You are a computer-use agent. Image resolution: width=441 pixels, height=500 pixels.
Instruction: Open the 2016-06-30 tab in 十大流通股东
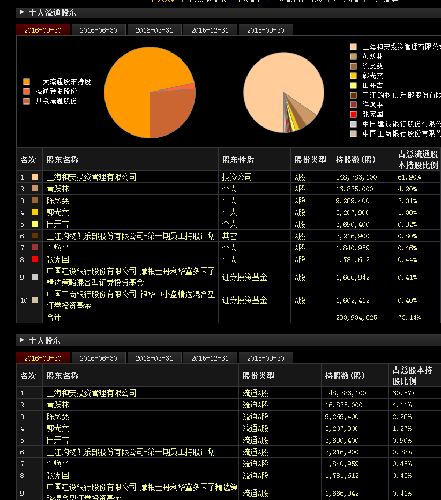click(99, 30)
